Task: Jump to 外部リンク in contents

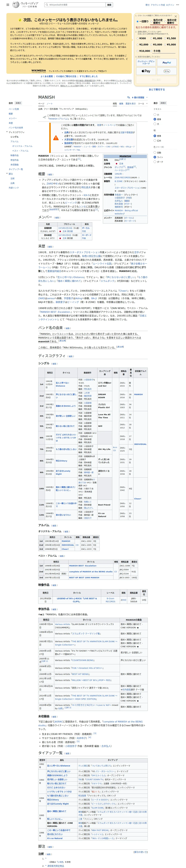Action: tap(14, 188)
